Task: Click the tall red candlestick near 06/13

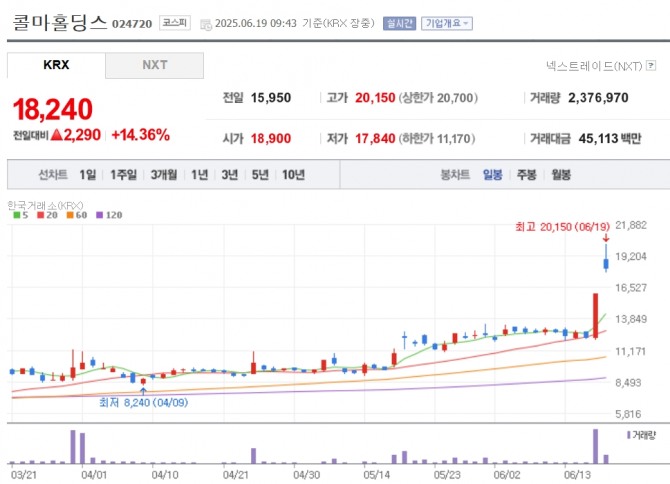Action: tap(596, 314)
